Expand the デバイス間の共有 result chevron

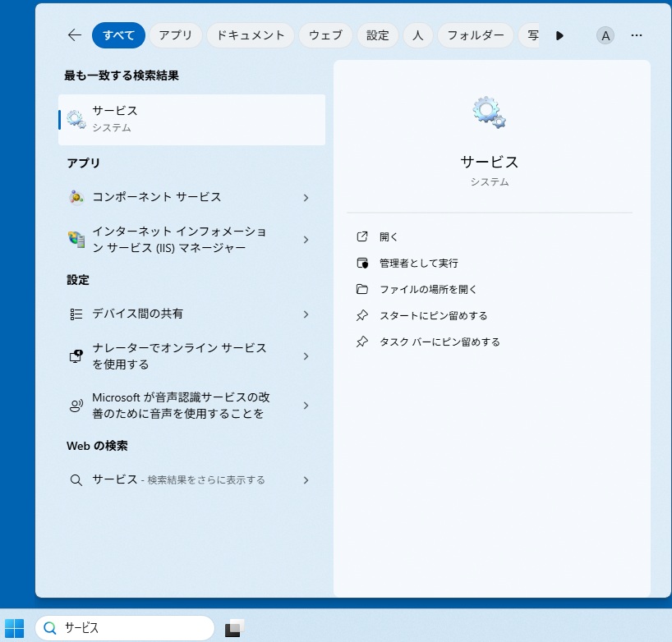coord(306,314)
